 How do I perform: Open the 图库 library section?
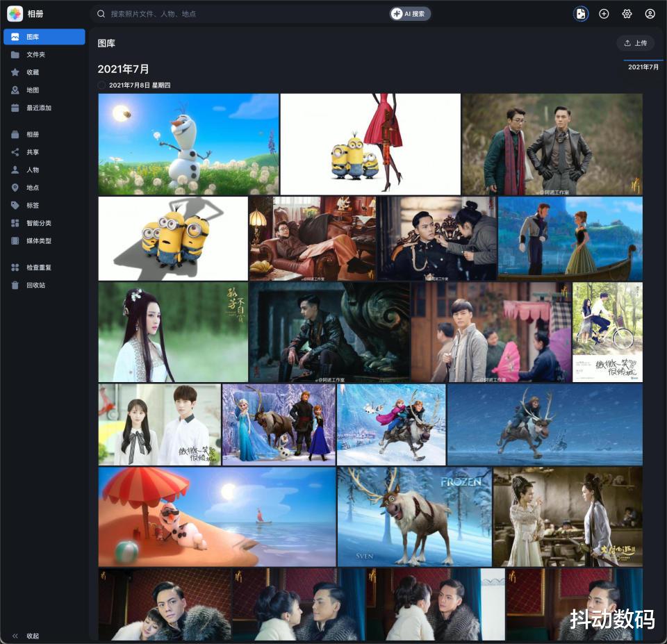44,37
